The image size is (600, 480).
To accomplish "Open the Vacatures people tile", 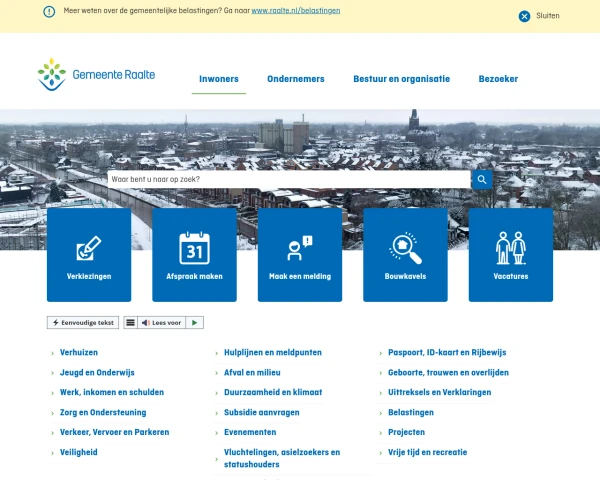I will (x=510, y=254).
